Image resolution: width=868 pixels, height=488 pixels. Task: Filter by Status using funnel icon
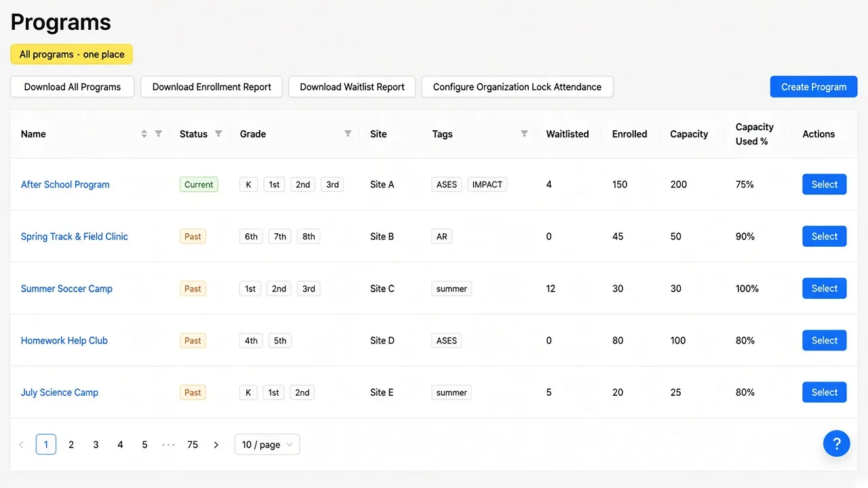coord(218,134)
